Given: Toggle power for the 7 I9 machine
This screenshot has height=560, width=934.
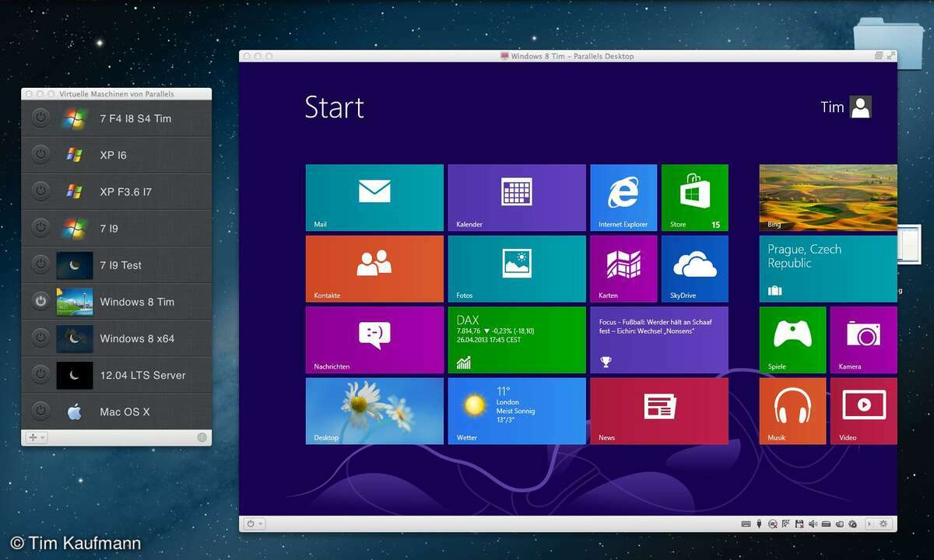Looking at the screenshot, I should pyautogui.click(x=40, y=228).
